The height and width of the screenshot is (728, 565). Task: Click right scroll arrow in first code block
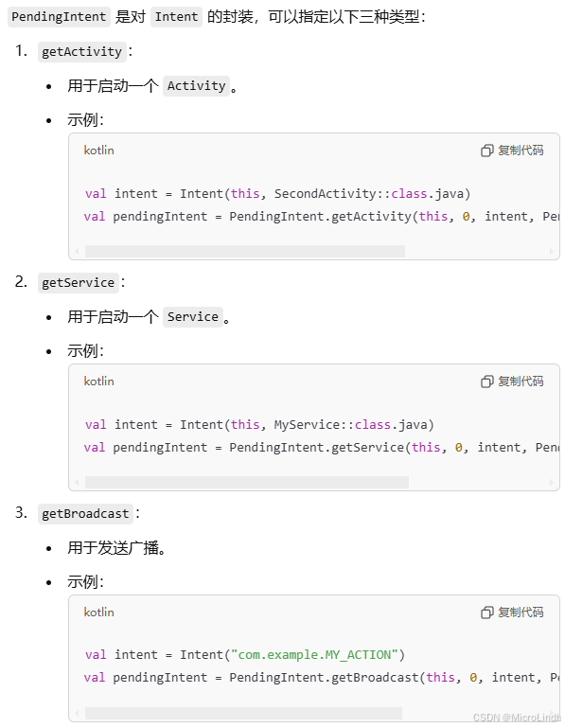pos(551,251)
